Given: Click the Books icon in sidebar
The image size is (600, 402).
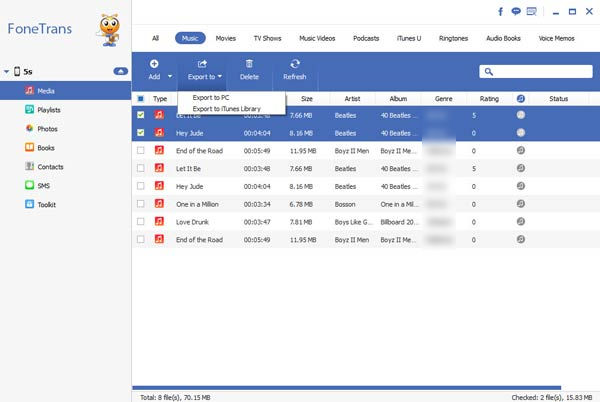Looking at the screenshot, I should click(x=29, y=147).
